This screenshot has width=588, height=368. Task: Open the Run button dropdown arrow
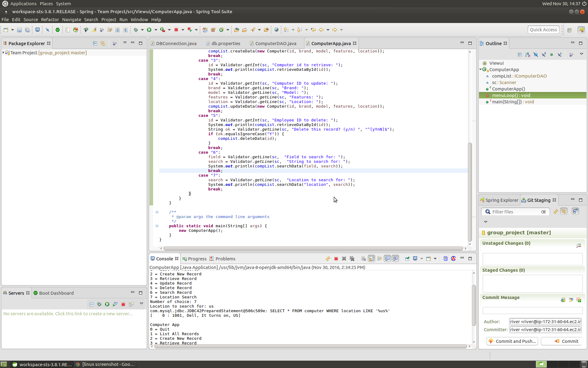click(156, 30)
